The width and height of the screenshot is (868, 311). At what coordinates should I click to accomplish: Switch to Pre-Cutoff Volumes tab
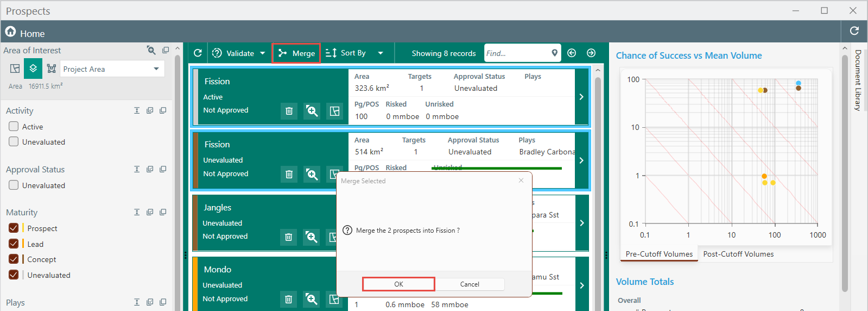659,254
